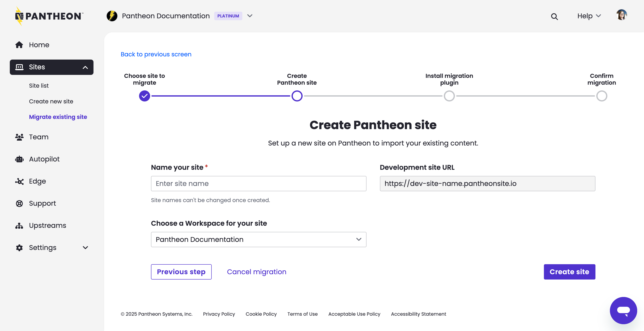Open the Team section
The height and width of the screenshot is (331, 644).
pyautogui.click(x=39, y=137)
